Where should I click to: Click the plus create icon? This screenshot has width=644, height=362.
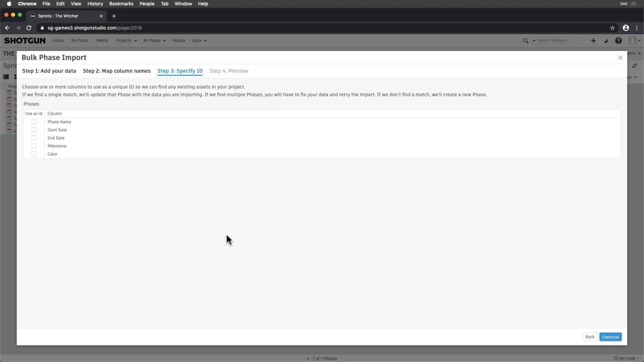tap(593, 41)
